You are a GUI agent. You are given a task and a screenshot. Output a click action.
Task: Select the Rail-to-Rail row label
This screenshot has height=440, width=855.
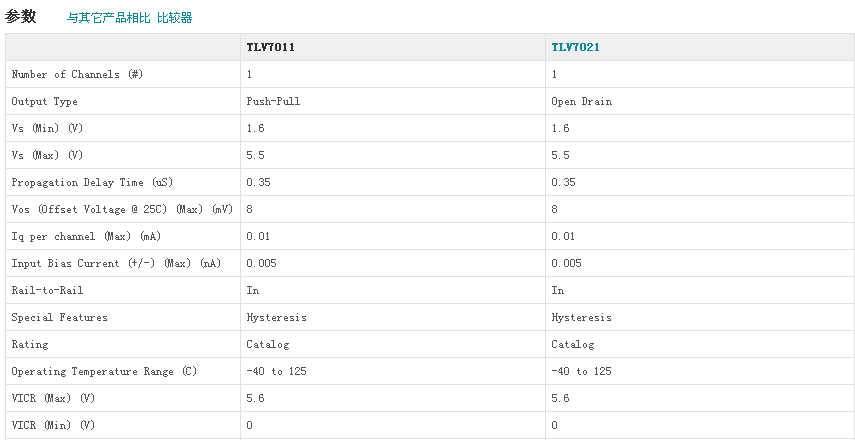coord(47,290)
